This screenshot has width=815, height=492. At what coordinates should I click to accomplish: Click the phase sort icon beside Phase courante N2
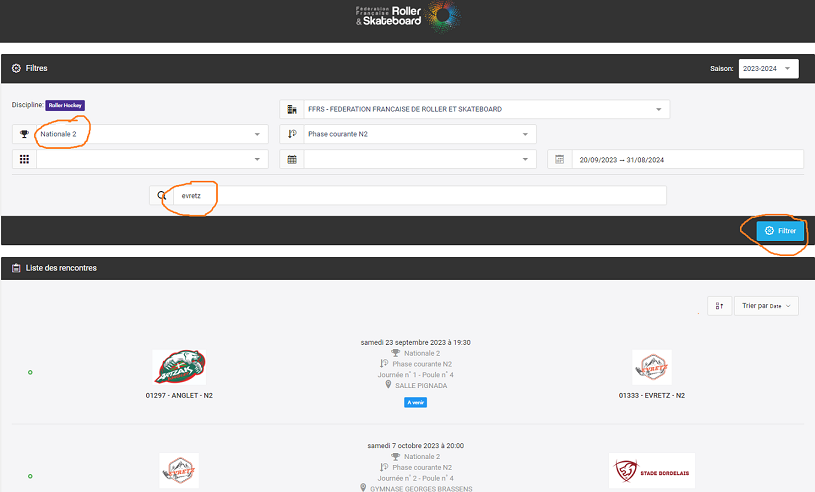coord(292,134)
